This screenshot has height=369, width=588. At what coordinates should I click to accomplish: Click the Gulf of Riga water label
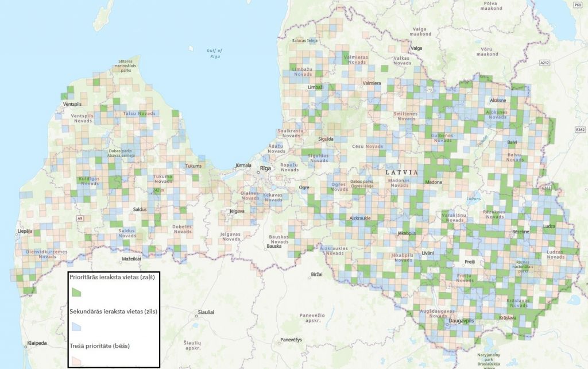(214, 53)
